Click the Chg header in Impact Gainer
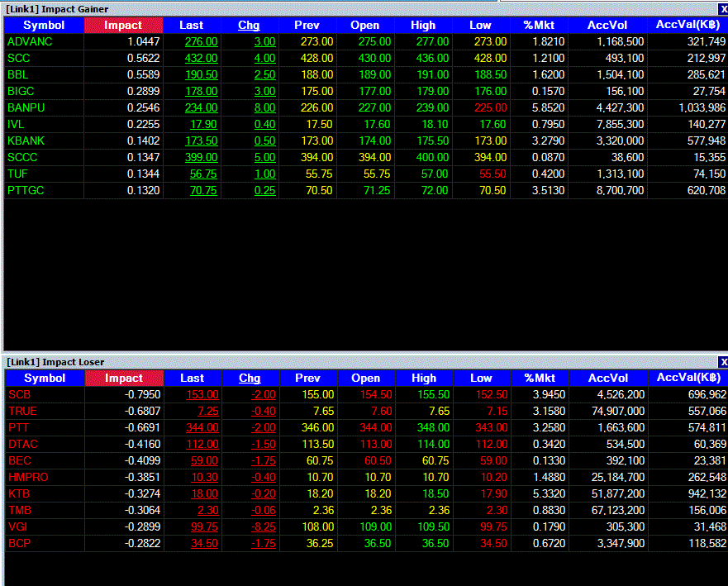The image size is (728, 586). [250, 25]
